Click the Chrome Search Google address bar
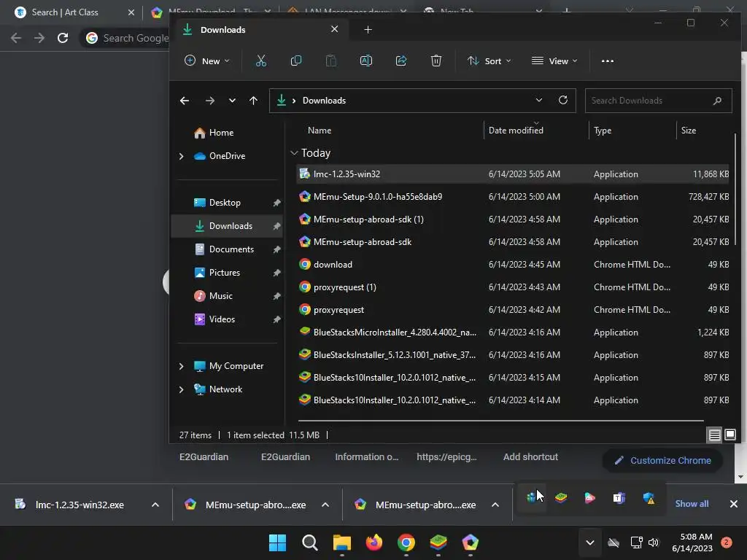This screenshot has height=560, width=747. pyautogui.click(x=126, y=38)
